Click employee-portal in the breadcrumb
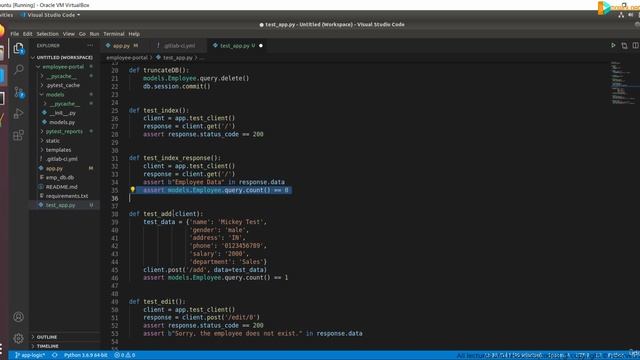 (x=127, y=58)
